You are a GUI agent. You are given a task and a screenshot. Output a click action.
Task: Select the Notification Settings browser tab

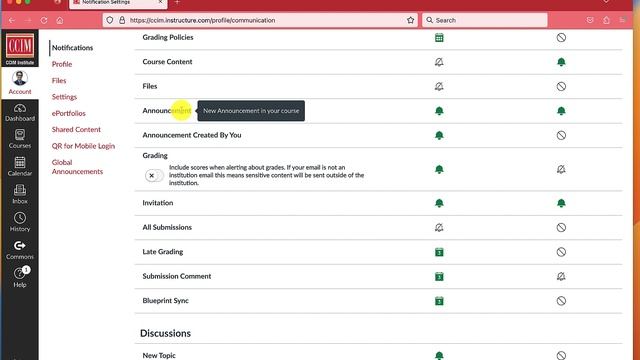point(118,3)
